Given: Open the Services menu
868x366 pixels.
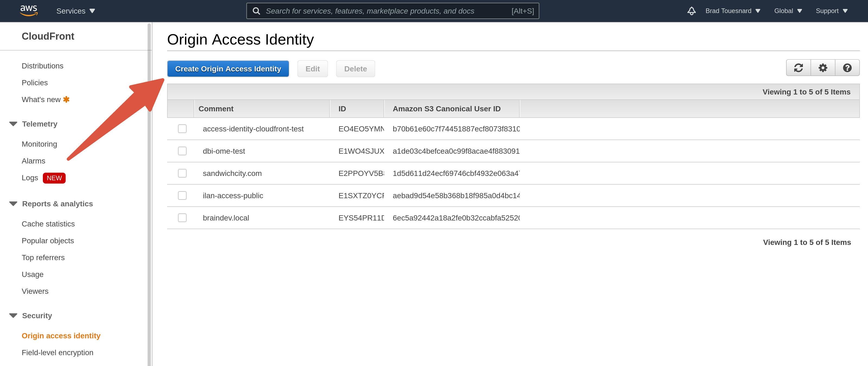Looking at the screenshot, I should [75, 11].
